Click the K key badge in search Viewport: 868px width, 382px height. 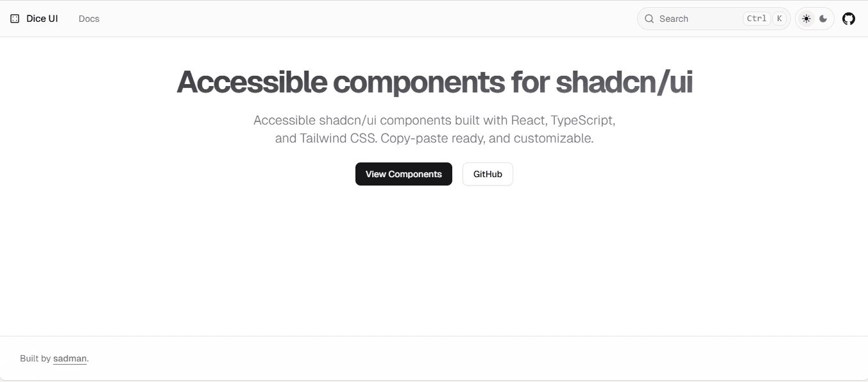(x=779, y=19)
